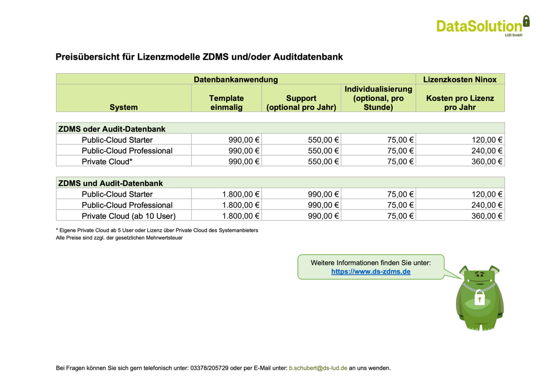Click the phone number 03378/205729 in the footer
The image size is (555, 392).
point(209,368)
